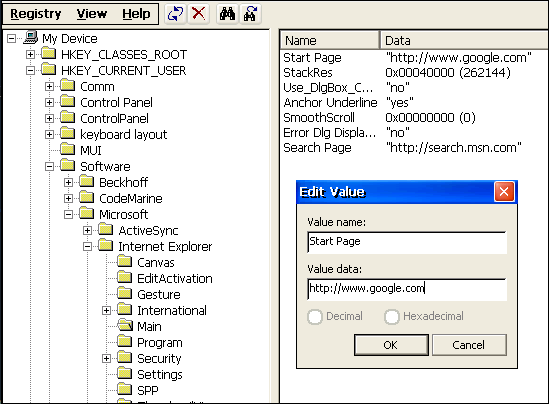Click the Gesture folder icon
This screenshot has width=549, height=404.
(x=125, y=294)
